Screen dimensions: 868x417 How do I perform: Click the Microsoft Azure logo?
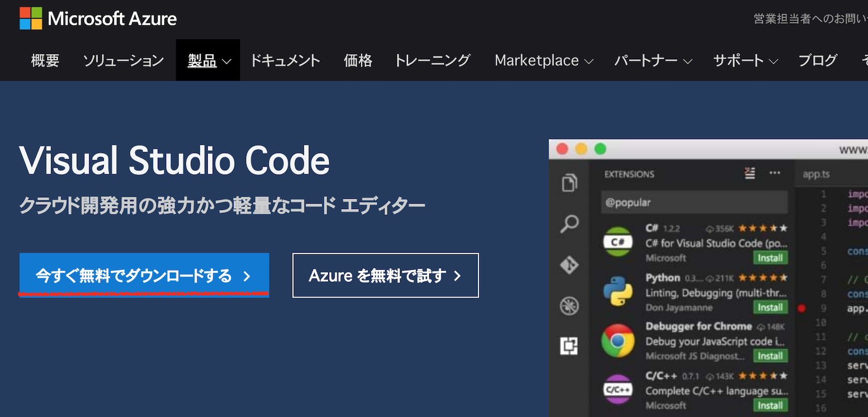98,19
